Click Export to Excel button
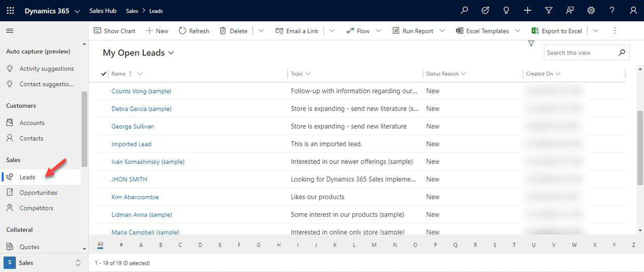This screenshot has width=644, height=272. (x=557, y=31)
